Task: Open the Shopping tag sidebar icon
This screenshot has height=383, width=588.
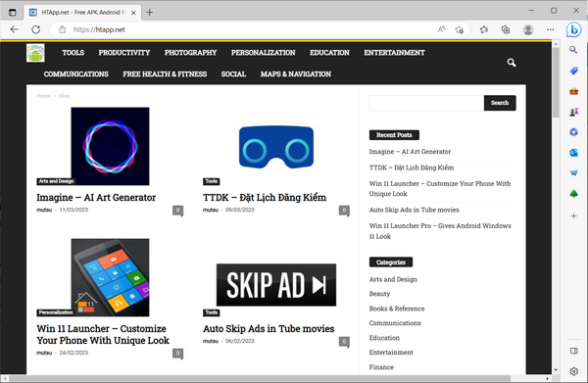Action: [573, 71]
